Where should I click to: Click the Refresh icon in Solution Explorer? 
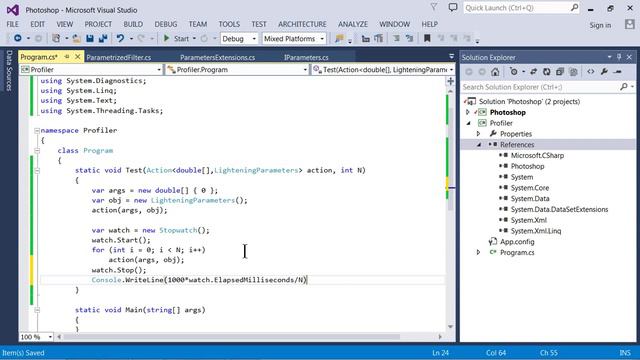pos(547,72)
